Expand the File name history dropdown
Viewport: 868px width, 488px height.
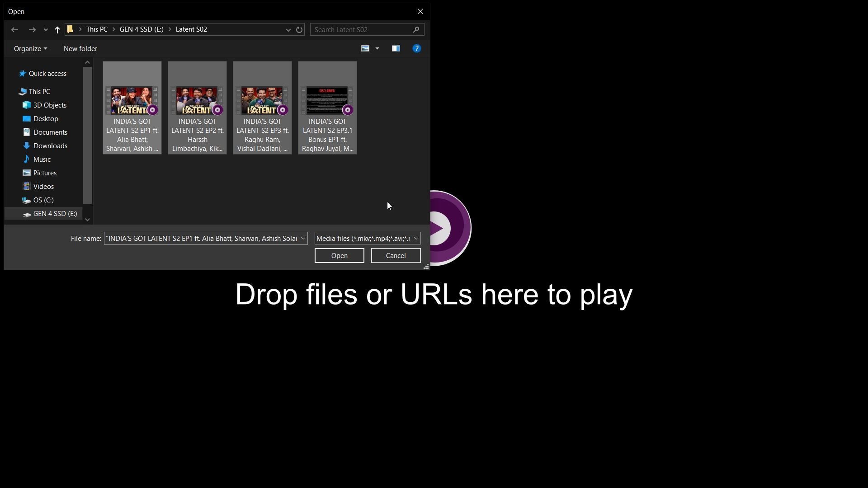click(x=303, y=239)
